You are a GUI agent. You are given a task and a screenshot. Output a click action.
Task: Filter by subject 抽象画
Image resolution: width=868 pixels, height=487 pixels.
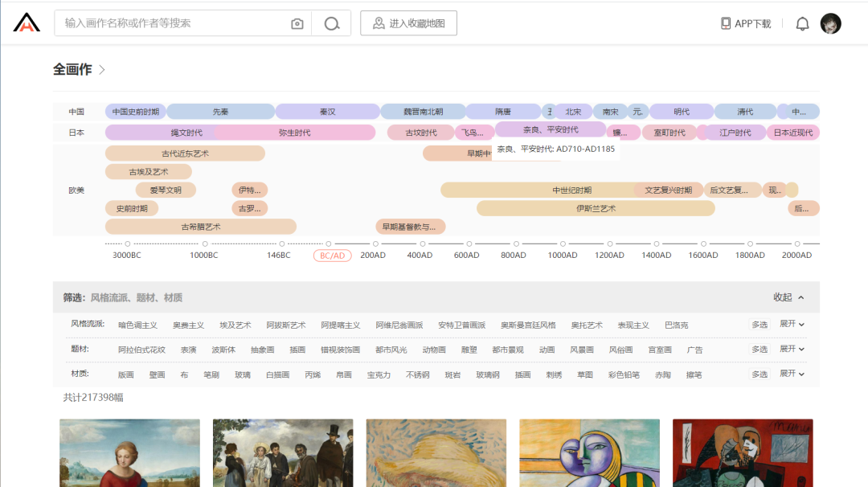coord(262,350)
